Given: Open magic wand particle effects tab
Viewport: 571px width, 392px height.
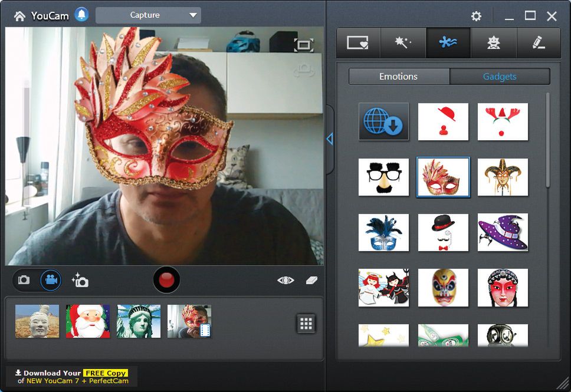Looking at the screenshot, I should pyautogui.click(x=403, y=43).
